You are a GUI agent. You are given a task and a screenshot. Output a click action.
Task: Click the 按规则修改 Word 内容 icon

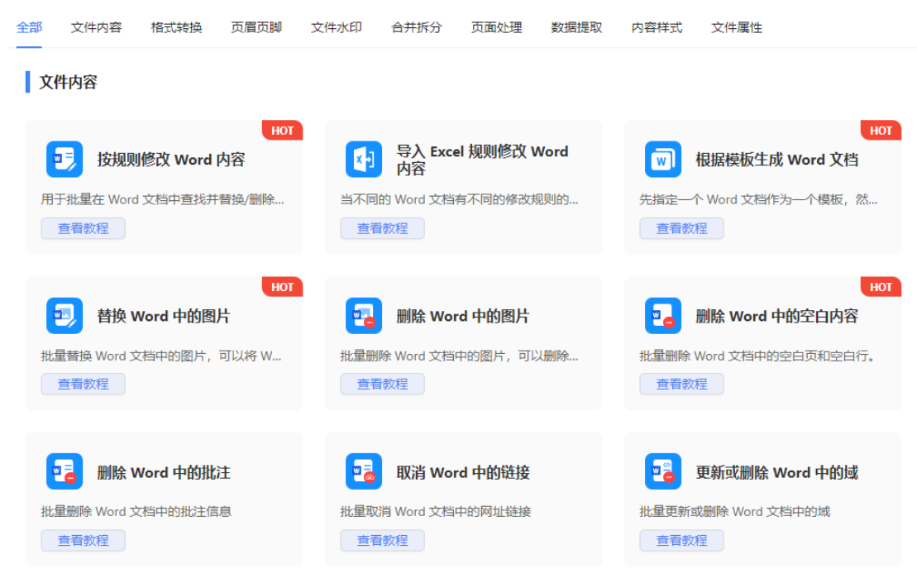64,160
